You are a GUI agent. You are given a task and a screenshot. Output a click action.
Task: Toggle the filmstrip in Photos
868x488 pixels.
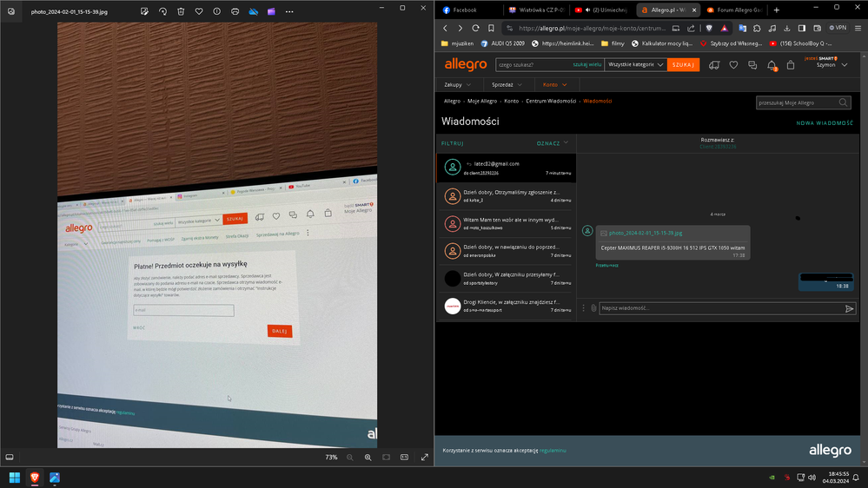tap(10, 457)
